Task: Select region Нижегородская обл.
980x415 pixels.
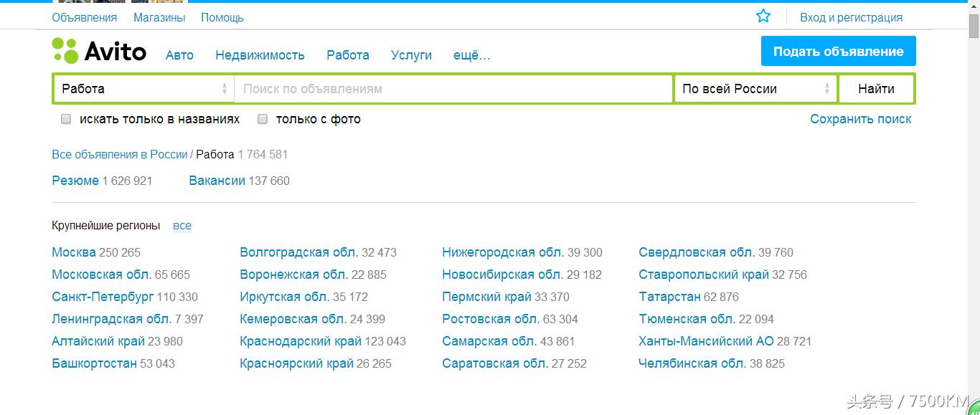Action: (503, 252)
